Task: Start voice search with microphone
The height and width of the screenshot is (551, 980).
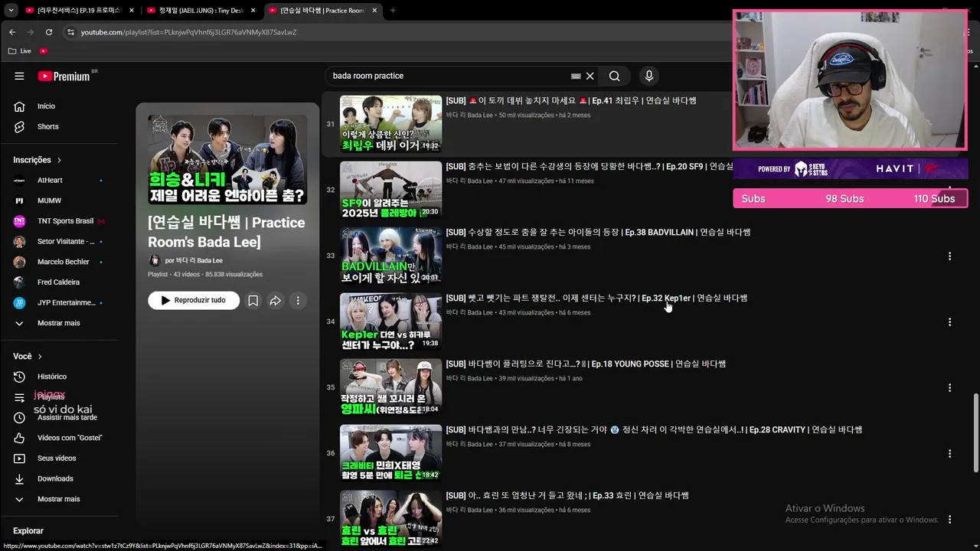Action: pyautogui.click(x=648, y=76)
